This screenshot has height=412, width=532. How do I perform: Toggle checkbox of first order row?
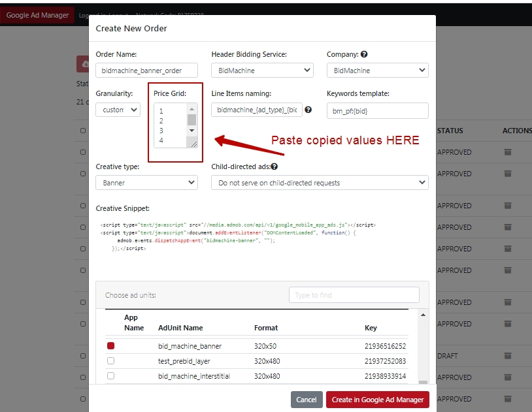pos(83,152)
